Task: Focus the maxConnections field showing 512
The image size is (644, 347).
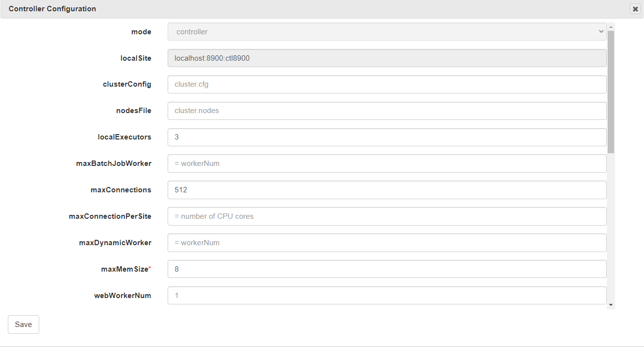Action: tap(387, 190)
